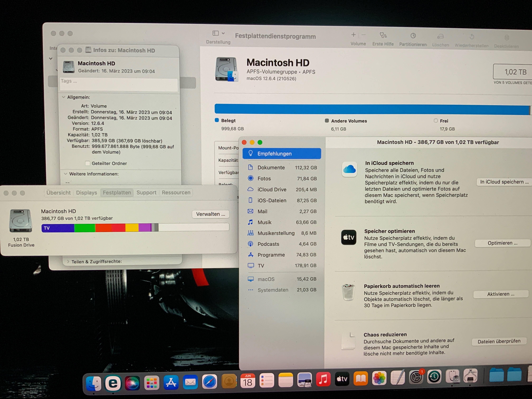Screen dimensions: 532x399
Task: Click the Partitionieren toolbar icon
Action: point(413,36)
